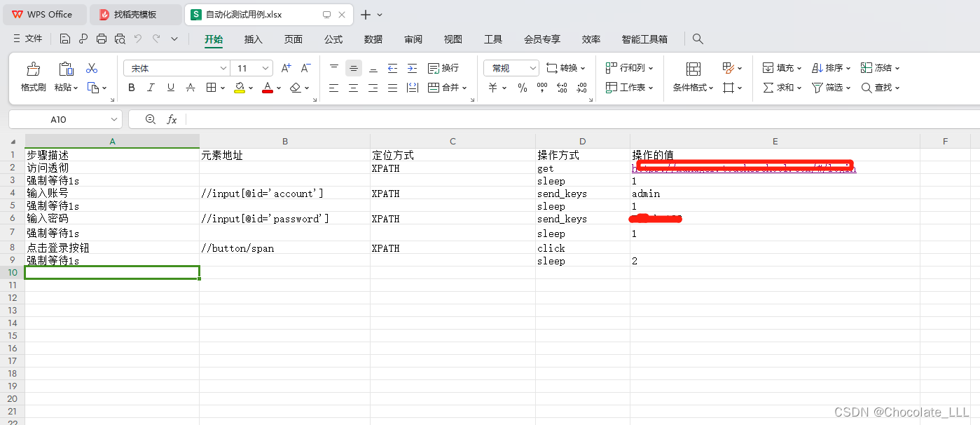The width and height of the screenshot is (980, 425).
Task: Click the Sort (排序) button
Action: (831, 68)
